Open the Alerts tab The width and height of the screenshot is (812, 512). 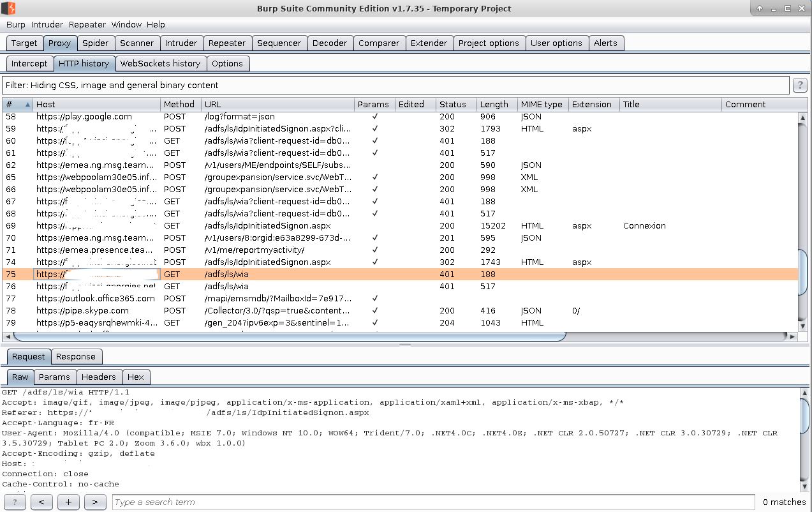click(x=605, y=43)
